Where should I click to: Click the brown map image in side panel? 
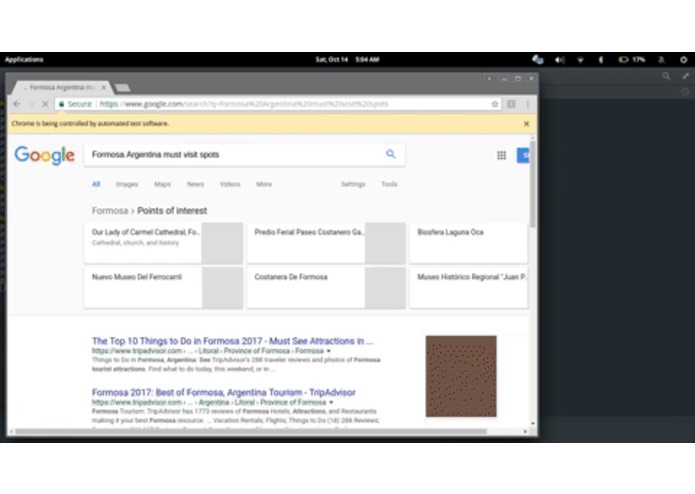tap(461, 376)
